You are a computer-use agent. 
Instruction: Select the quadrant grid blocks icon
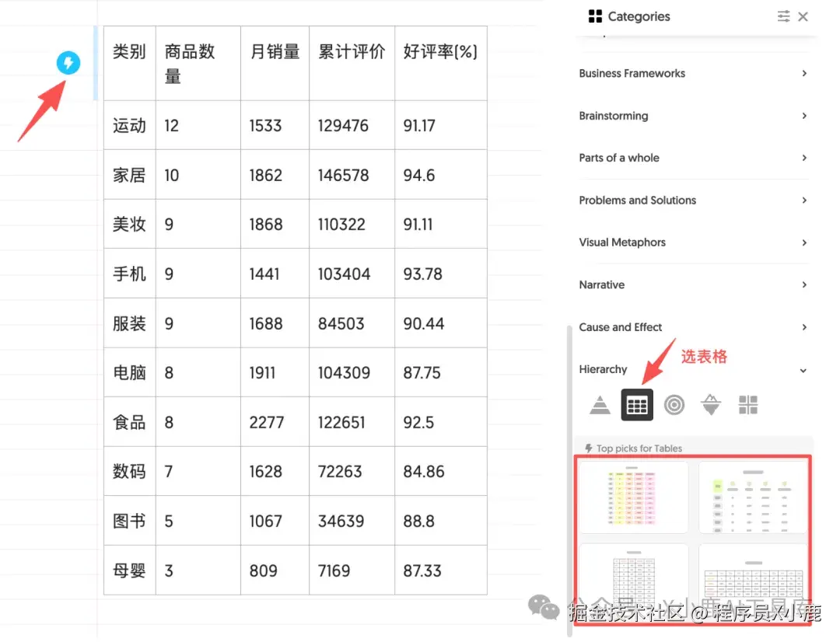[x=748, y=405]
